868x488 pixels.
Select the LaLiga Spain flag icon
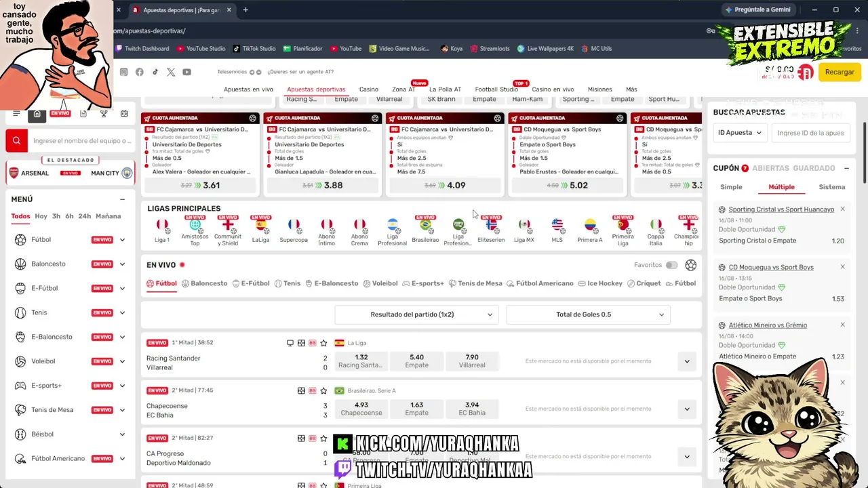tap(260, 224)
